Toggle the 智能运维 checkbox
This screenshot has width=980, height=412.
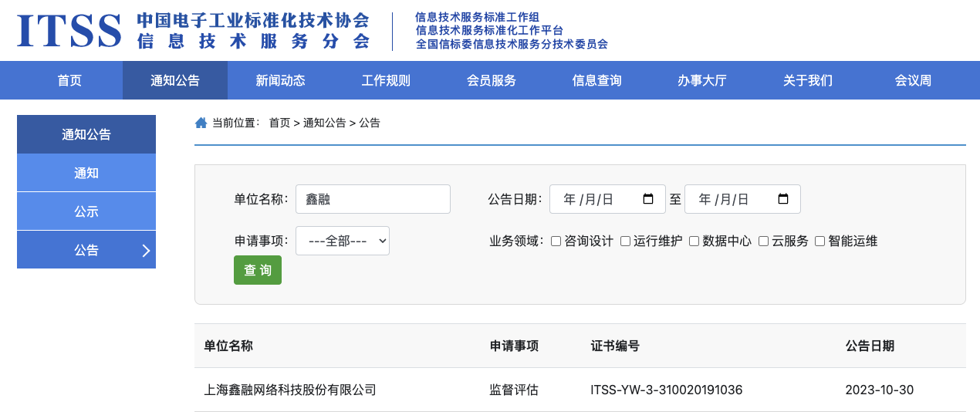pyautogui.click(x=820, y=241)
